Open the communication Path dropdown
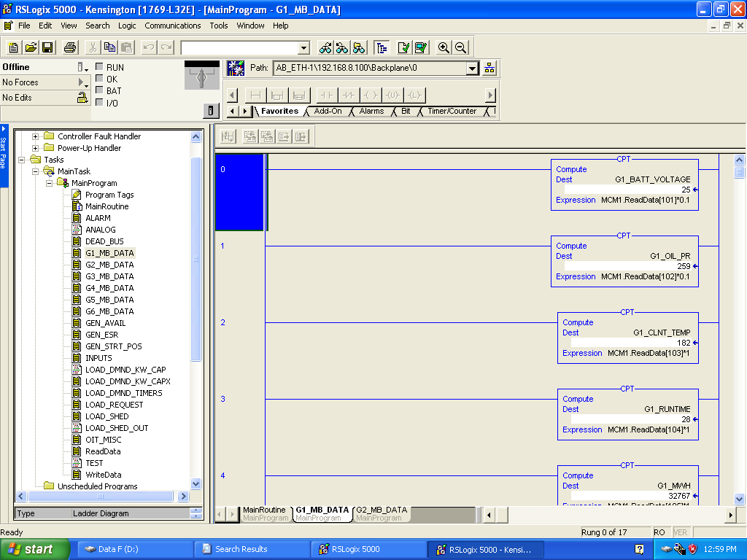747x560 pixels. [x=472, y=68]
